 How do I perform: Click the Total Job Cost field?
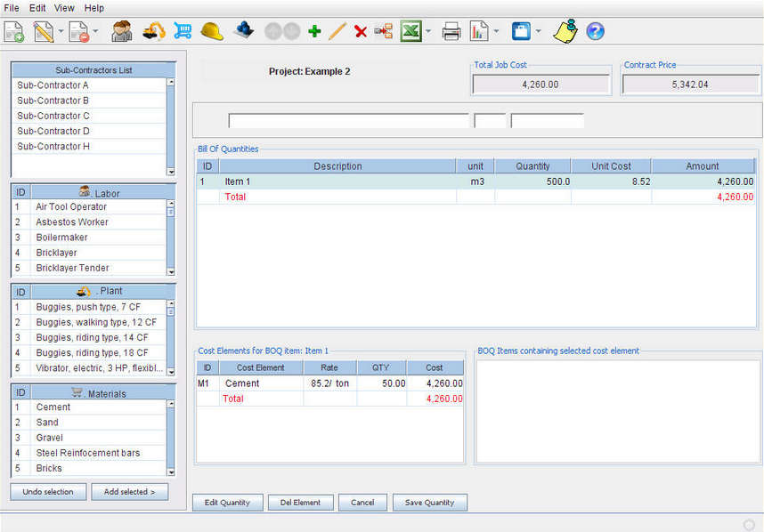click(540, 85)
